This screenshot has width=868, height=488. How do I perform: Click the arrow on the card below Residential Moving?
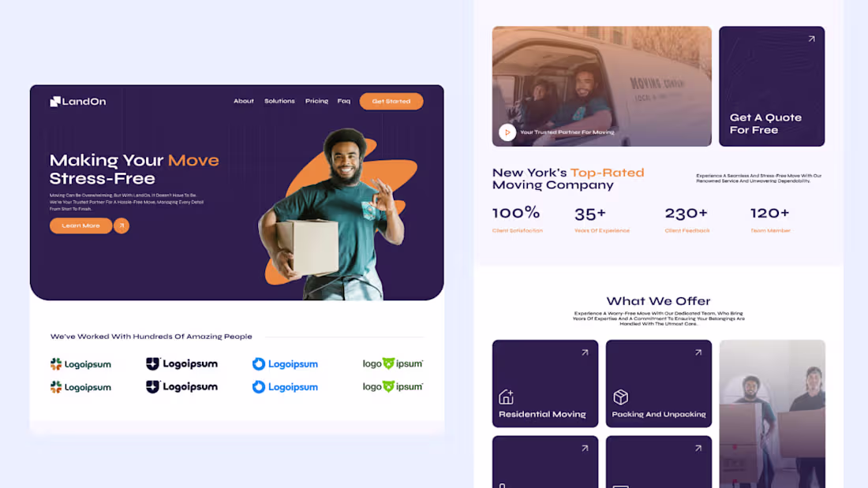coord(585,448)
